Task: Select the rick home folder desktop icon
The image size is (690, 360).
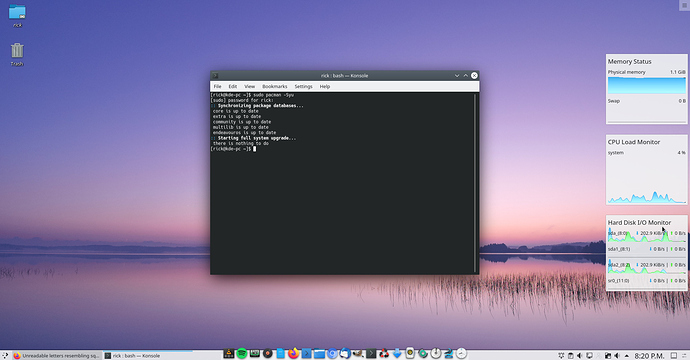Action: click(17, 16)
